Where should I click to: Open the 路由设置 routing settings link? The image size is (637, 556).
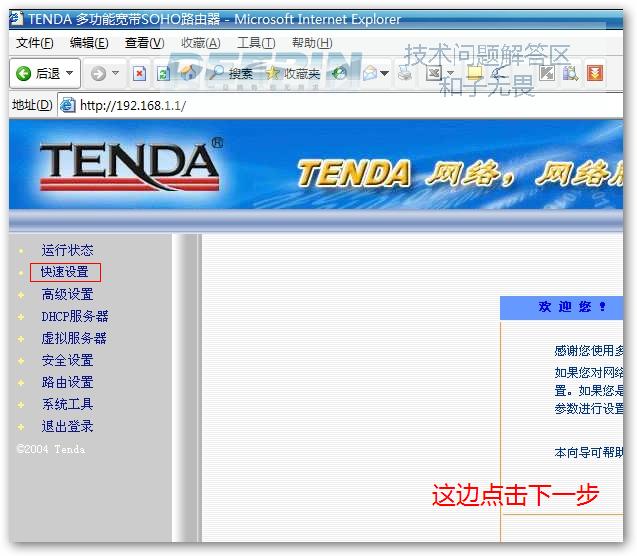67,382
